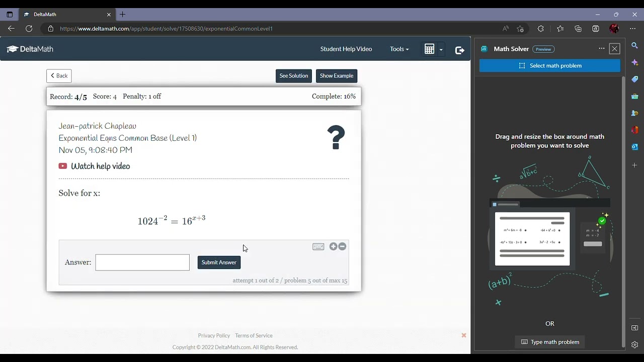The height and width of the screenshot is (362, 644).
Task: Open the on-screen math keyboard icon
Action: coord(318,246)
